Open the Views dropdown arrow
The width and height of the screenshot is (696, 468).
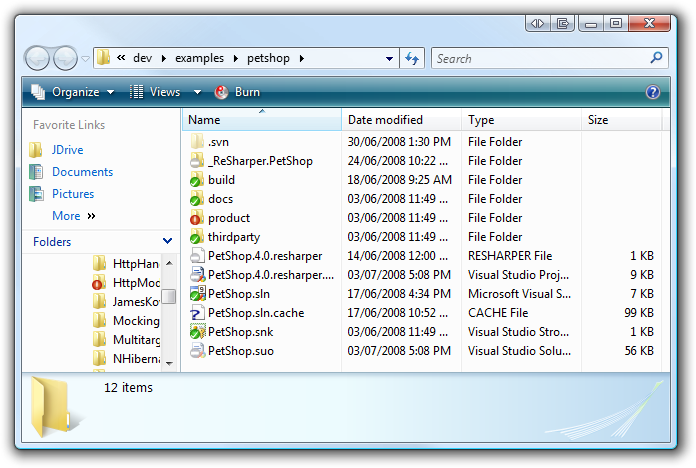coord(198,92)
